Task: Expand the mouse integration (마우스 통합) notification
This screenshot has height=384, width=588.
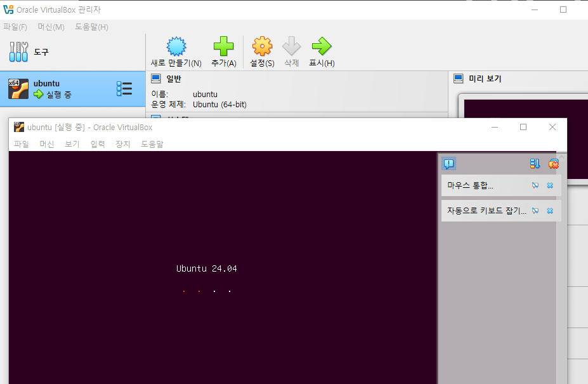Action: (535, 185)
